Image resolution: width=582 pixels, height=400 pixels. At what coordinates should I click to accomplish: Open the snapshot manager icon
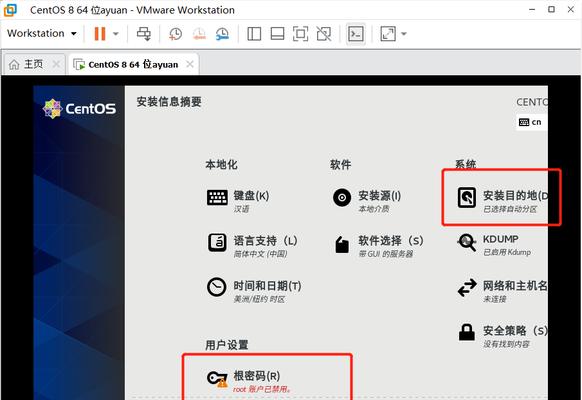(x=222, y=34)
